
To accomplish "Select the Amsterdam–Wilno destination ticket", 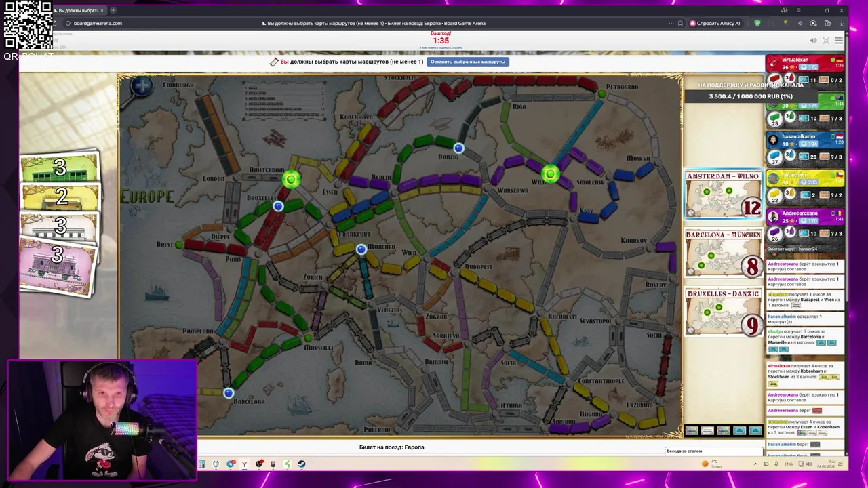I will pos(723,195).
